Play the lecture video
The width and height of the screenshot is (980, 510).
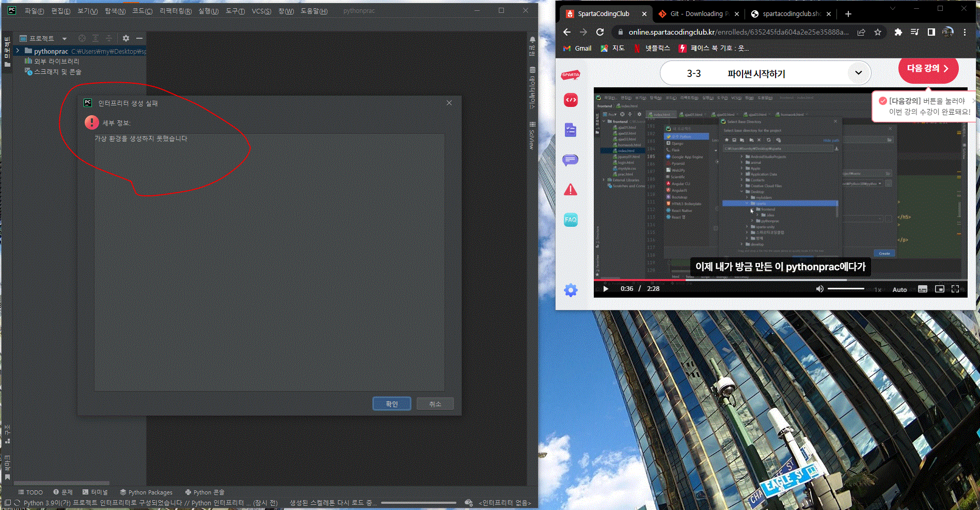point(606,289)
